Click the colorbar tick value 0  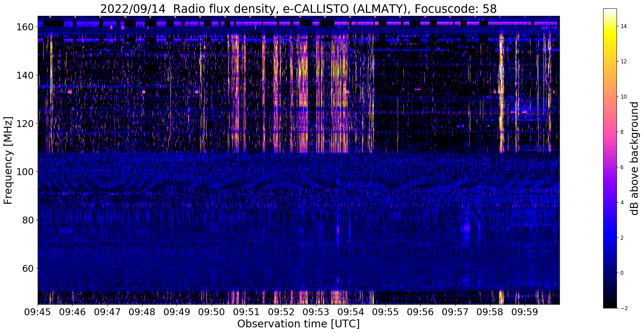tap(622, 273)
